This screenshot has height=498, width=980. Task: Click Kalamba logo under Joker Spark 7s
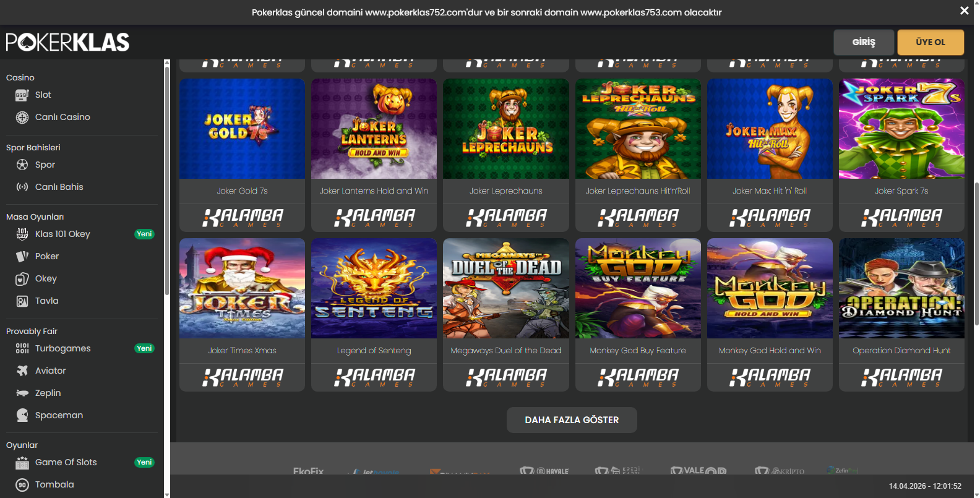tap(901, 218)
